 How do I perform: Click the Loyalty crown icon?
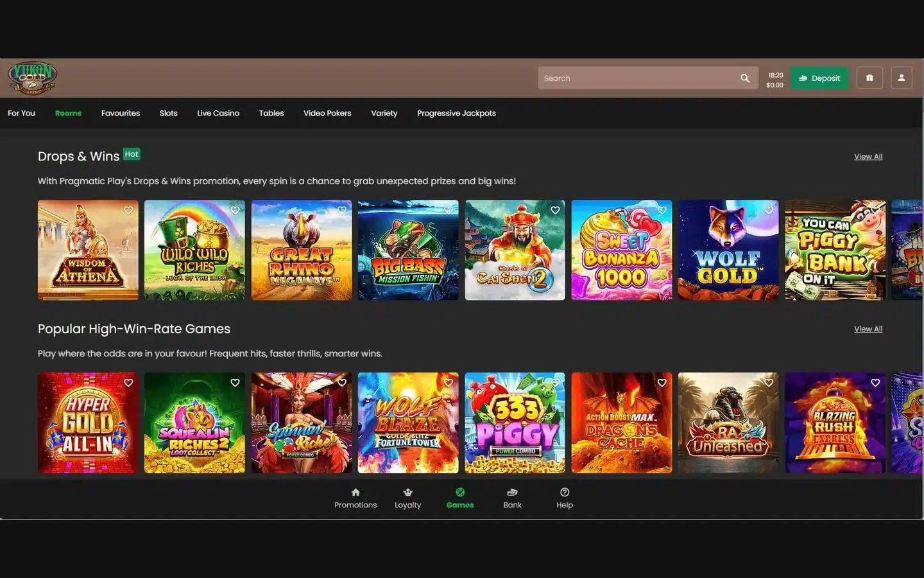407,493
